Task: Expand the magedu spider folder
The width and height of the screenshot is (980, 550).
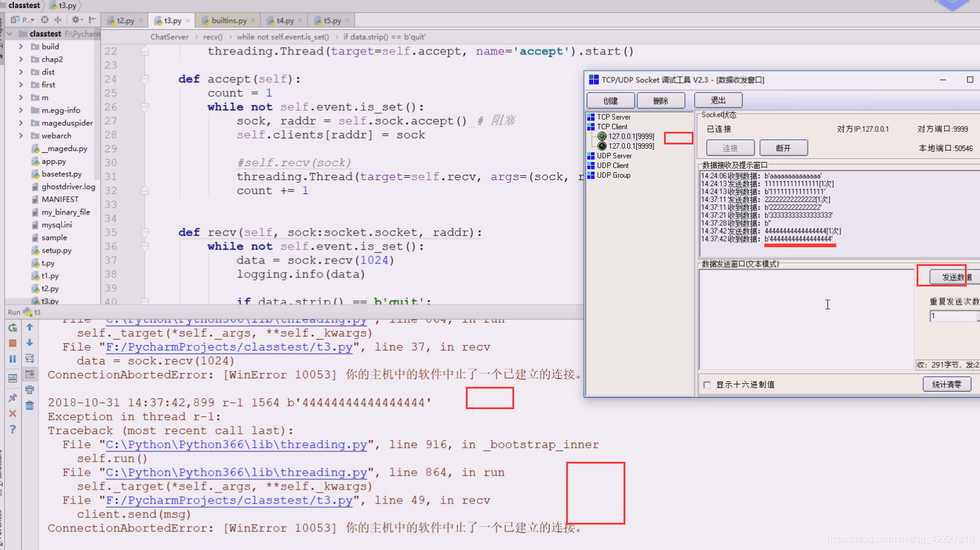Action: pos(21,123)
